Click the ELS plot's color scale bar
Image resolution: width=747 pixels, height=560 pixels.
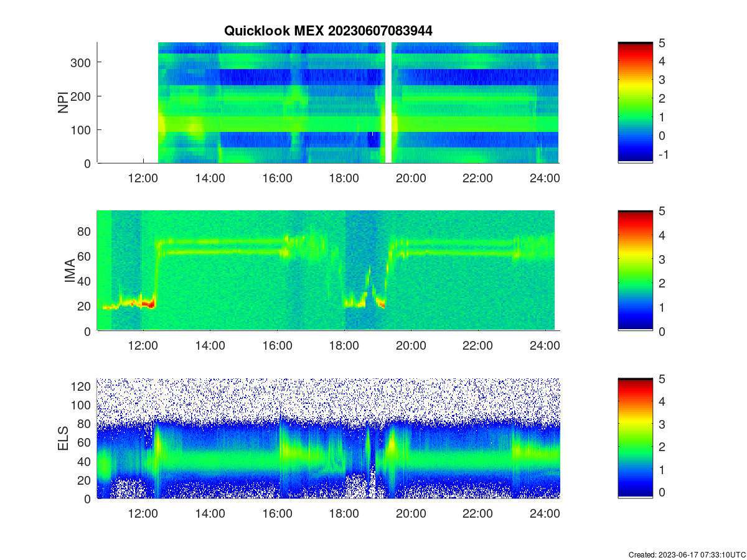(x=635, y=439)
